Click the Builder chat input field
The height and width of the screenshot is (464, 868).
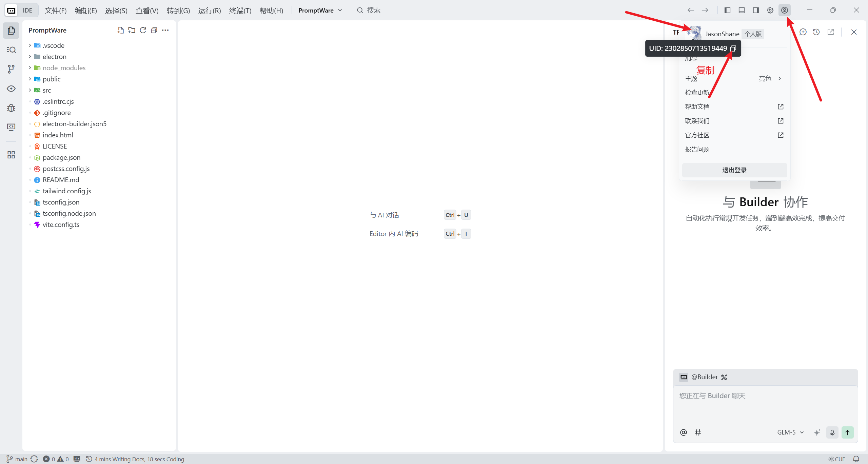pyautogui.click(x=765, y=404)
